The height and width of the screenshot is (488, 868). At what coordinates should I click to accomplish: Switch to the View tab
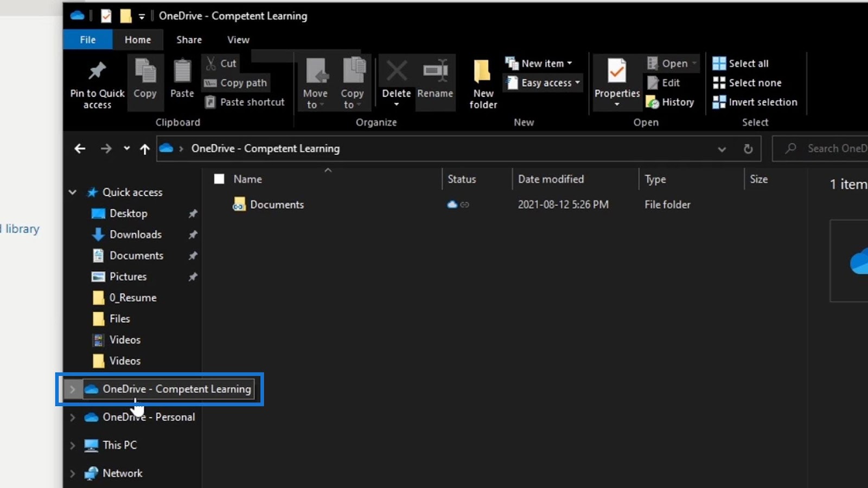[x=238, y=40]
